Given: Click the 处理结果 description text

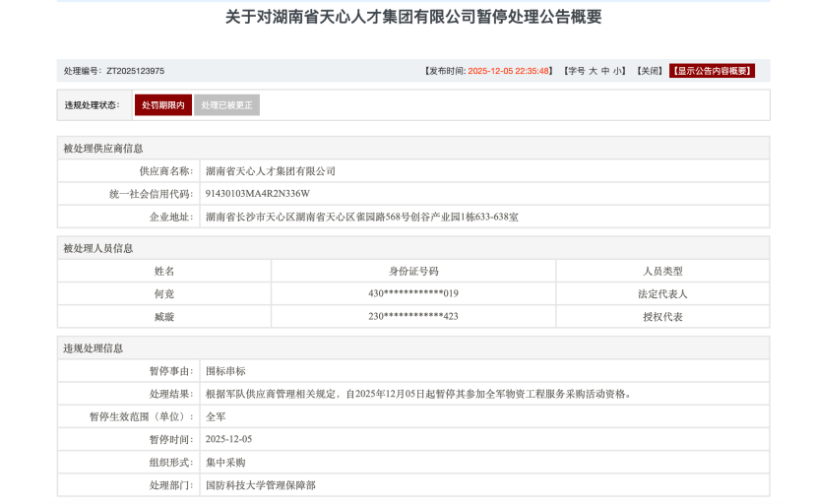Looking at the screenshot, I should click(x=417, y=394).
